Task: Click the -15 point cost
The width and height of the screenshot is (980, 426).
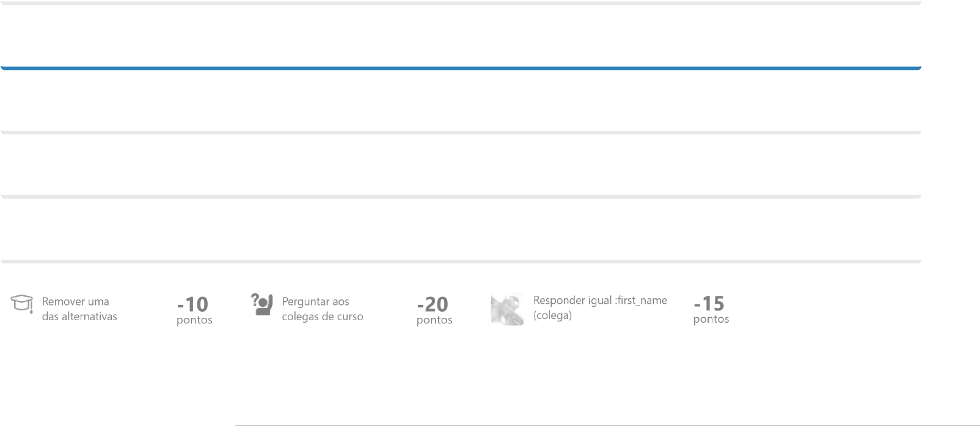Action: click(x=709, y=303)
